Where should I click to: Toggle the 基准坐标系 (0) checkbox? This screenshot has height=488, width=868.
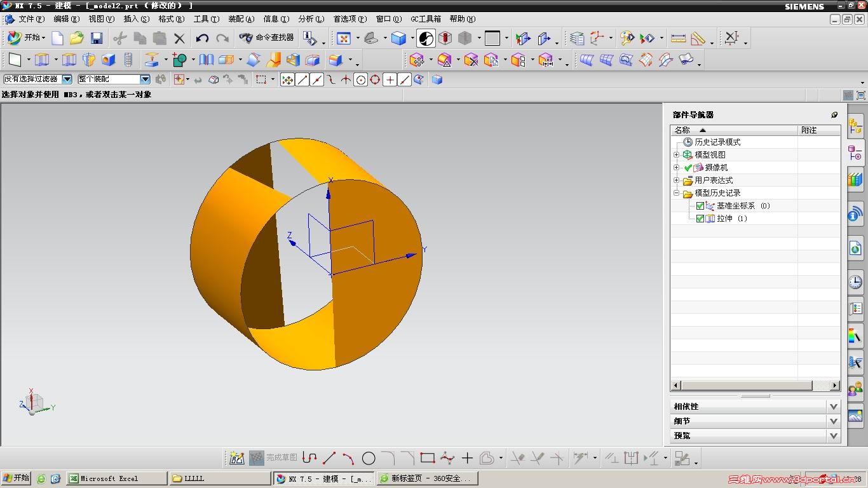(x=700, y=206)
